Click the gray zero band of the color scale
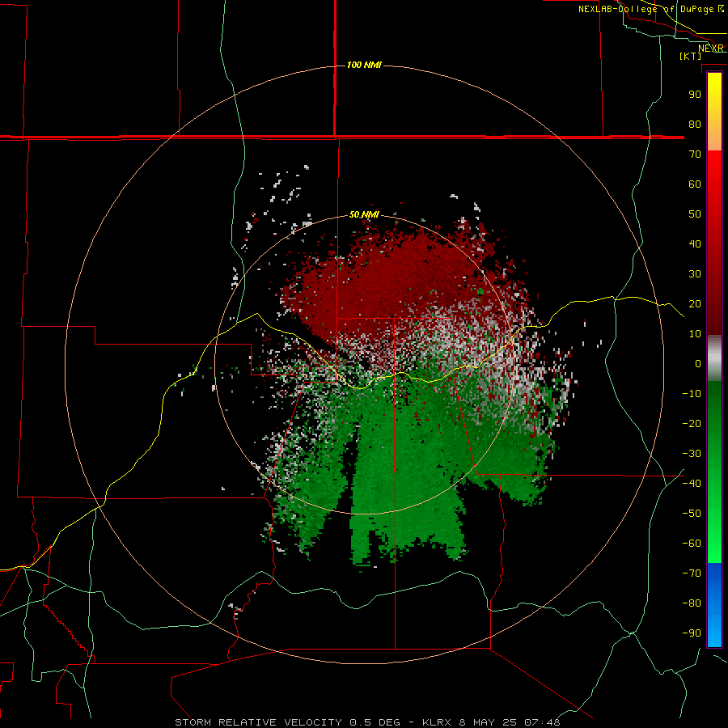 click(x=714, y=358)
